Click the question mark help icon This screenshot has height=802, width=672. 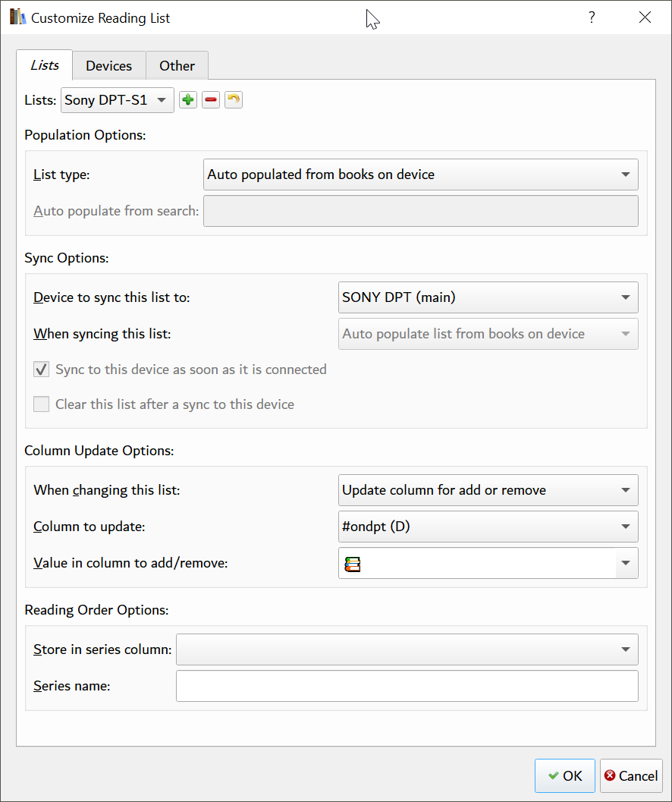click(592, 17)
